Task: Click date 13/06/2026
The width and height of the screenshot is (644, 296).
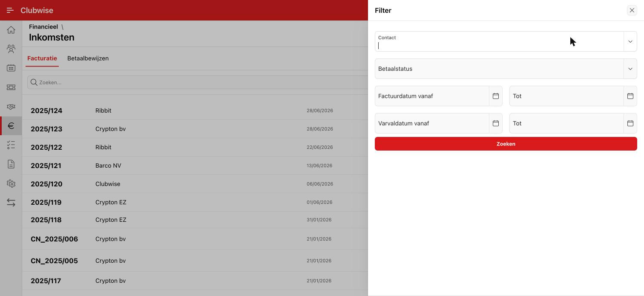Action: [x=319, y=165]
